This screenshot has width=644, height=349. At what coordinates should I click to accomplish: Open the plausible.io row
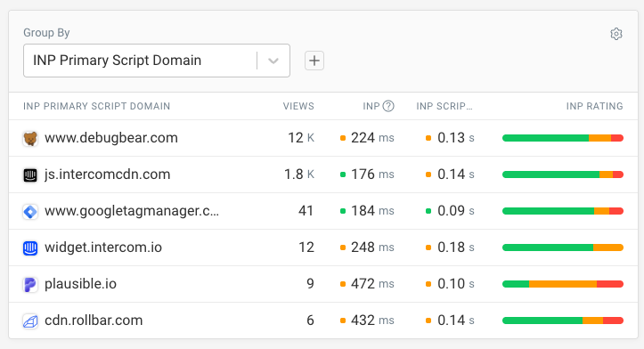pyautogui.click(x=323, y=284)
